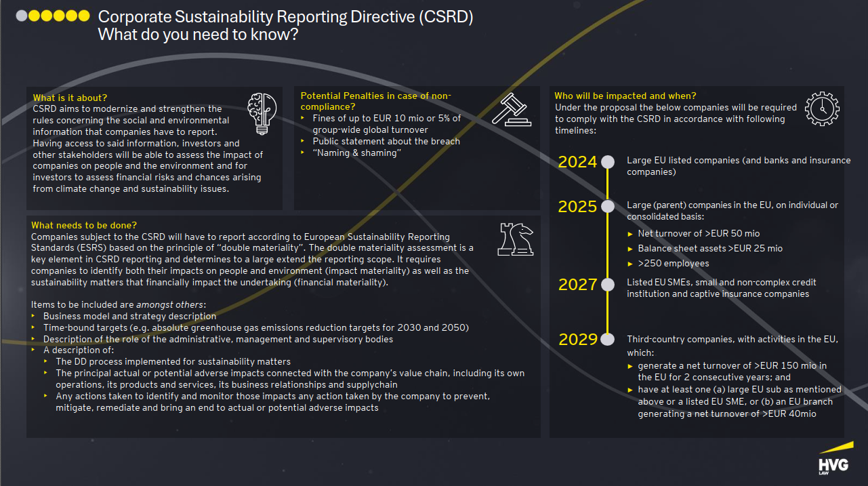Click the arrow bullet next to "Net turnover of >EUR 50 mio"
The image size is (868, 486).
(x=631, y=234)
